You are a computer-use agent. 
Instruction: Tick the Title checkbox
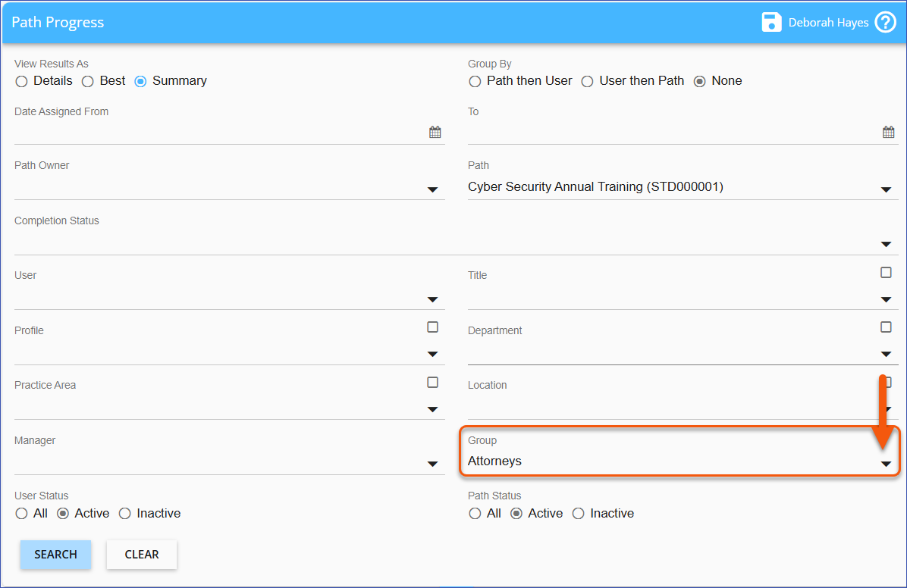[886, 273]
